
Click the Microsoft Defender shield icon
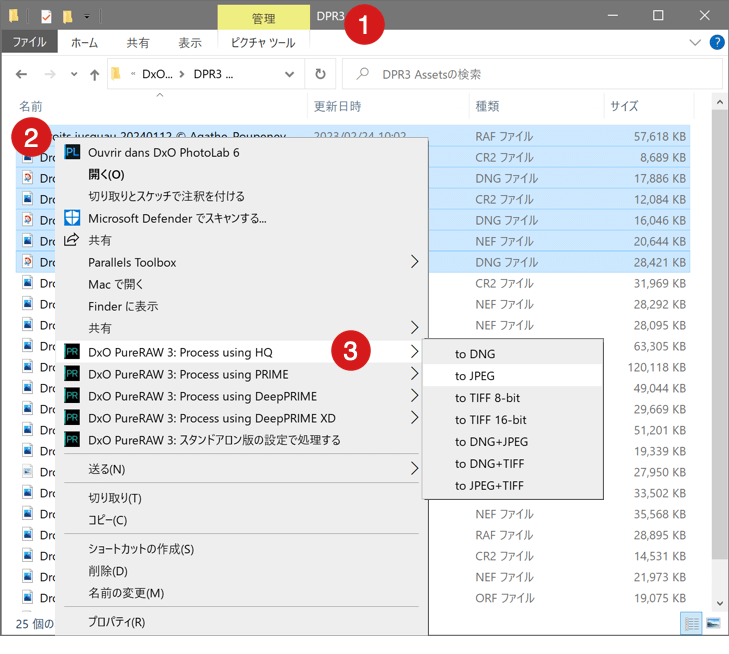(72, 218)
